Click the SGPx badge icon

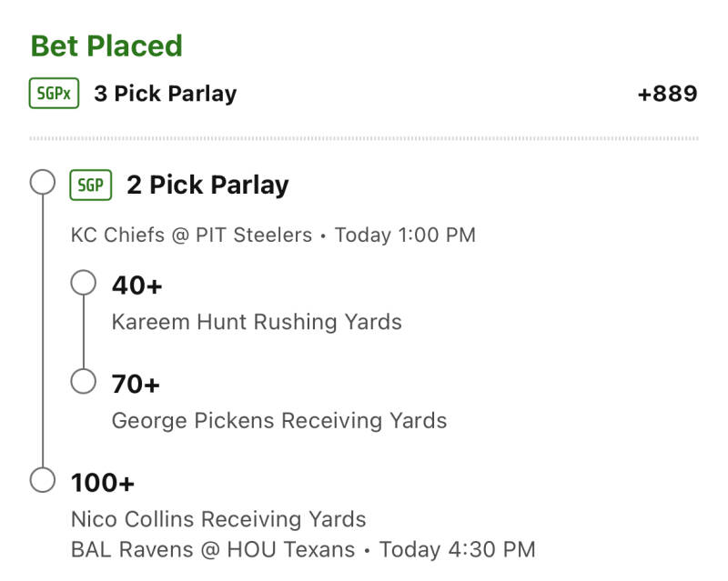click(55, 94)
